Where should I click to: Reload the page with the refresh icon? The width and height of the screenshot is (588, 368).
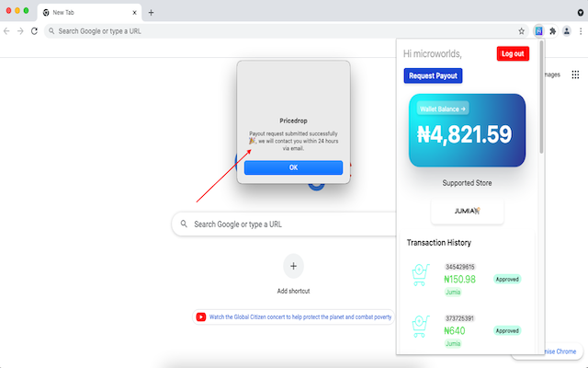(35, 30)
